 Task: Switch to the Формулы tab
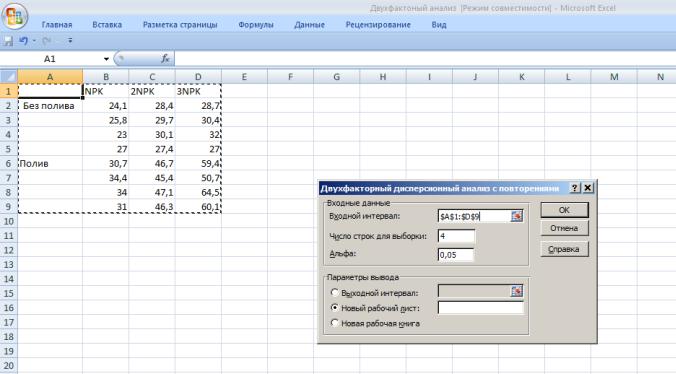point(256,25)
